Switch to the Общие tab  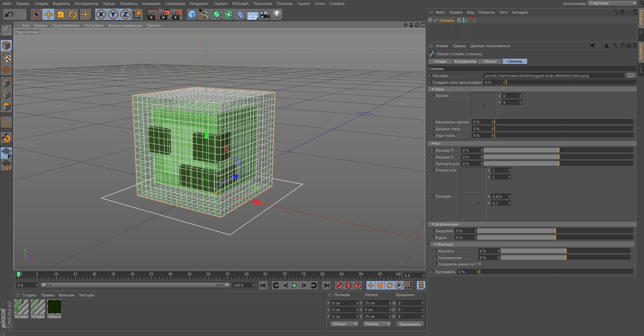pyautogui.click(x=440, y=61)
